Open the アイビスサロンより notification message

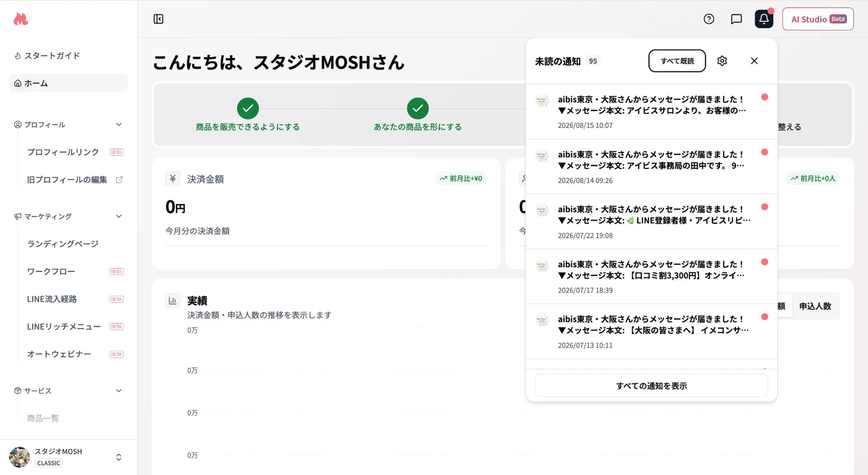[x=651, y=112]
